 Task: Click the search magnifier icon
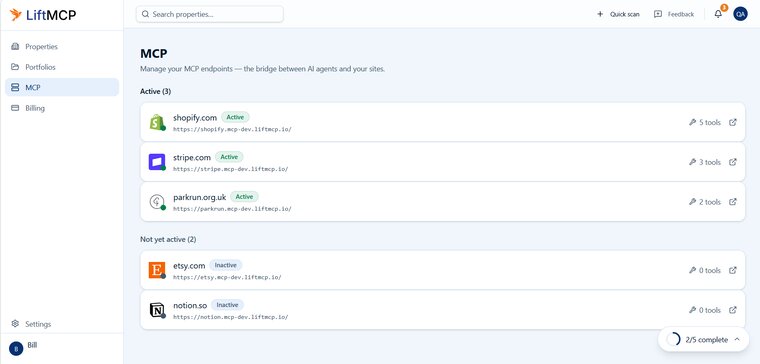point(145,14)
